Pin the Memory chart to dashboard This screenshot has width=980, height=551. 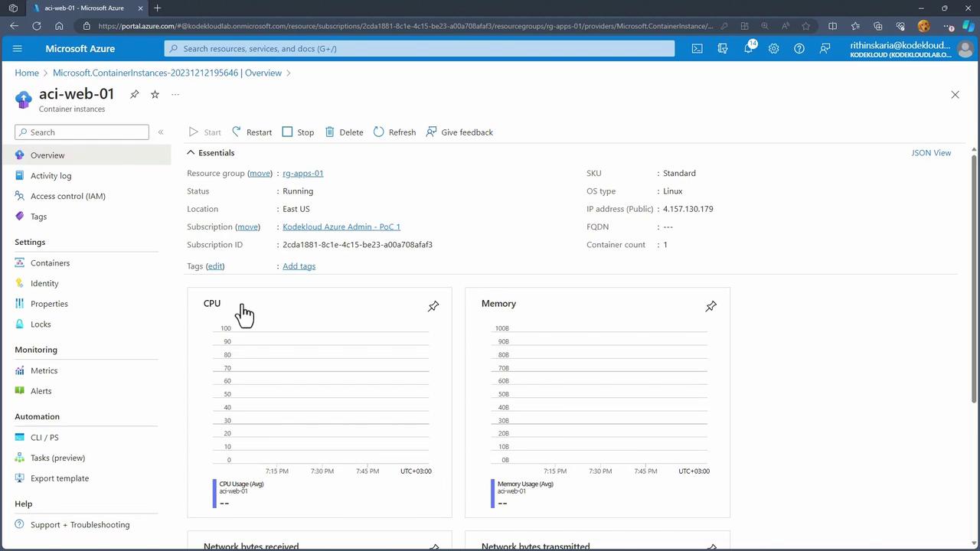click(x=710, y=306)
